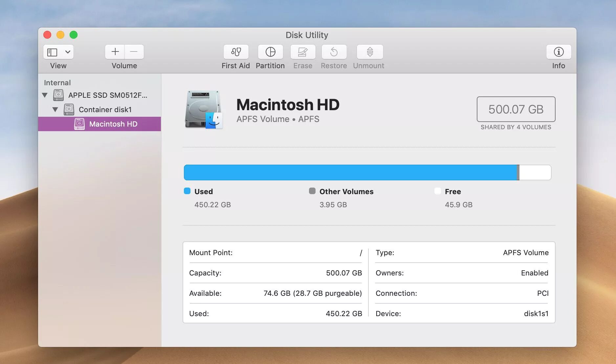
Task: Click the blue storage usage bar
Action: coord(350,172)
